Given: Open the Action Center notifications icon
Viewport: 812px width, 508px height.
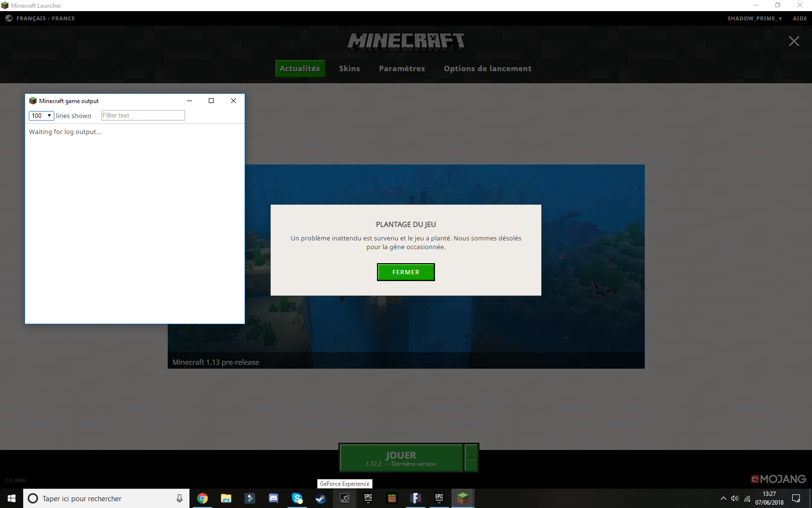Looking at the screenshot, I should tap(796, 498).
